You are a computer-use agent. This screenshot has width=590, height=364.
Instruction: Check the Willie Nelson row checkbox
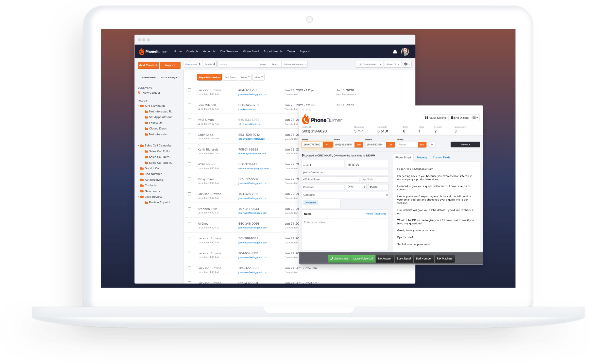tap(189, 164)
